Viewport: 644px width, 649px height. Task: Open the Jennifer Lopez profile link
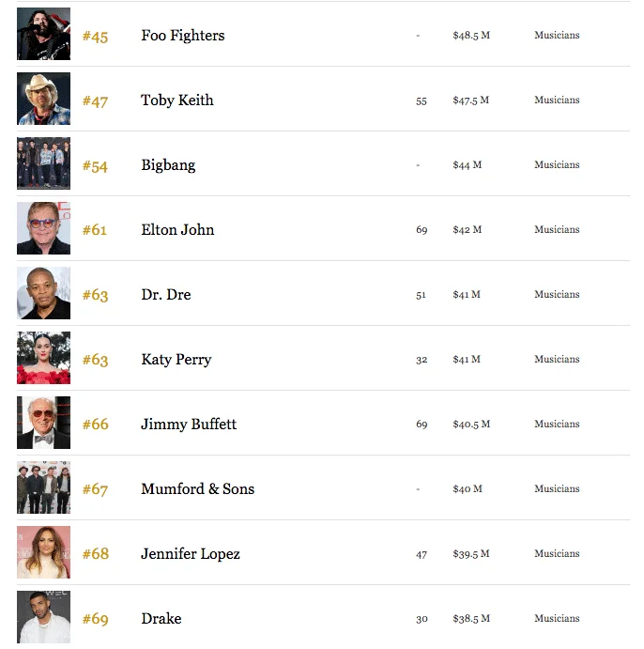[x=191, y=554]
